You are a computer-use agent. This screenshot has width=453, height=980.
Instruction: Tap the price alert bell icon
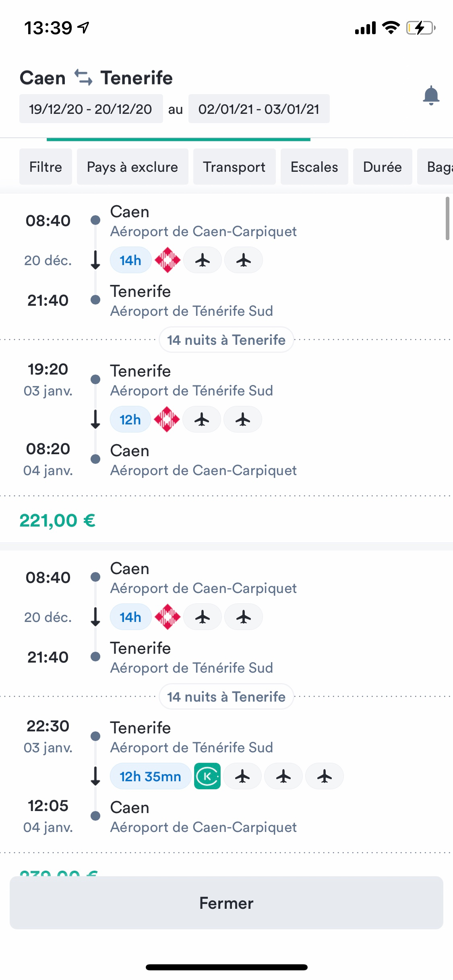431,95
